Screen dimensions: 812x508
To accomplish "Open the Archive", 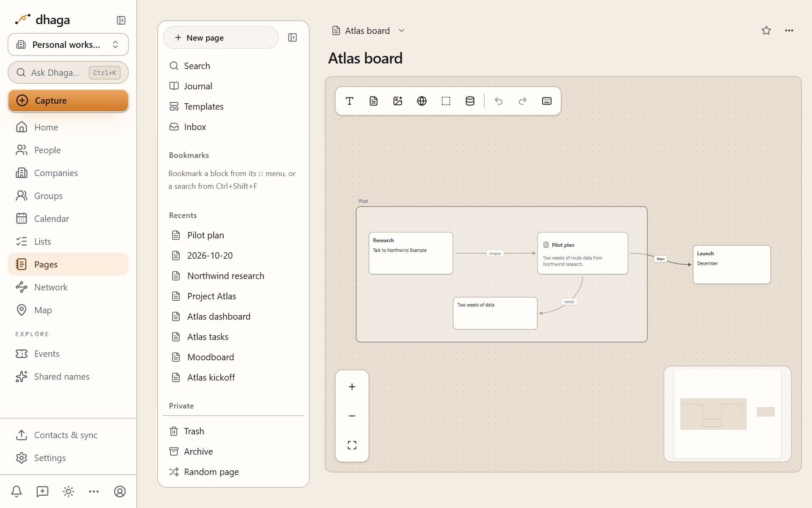I will coord(233,451).
